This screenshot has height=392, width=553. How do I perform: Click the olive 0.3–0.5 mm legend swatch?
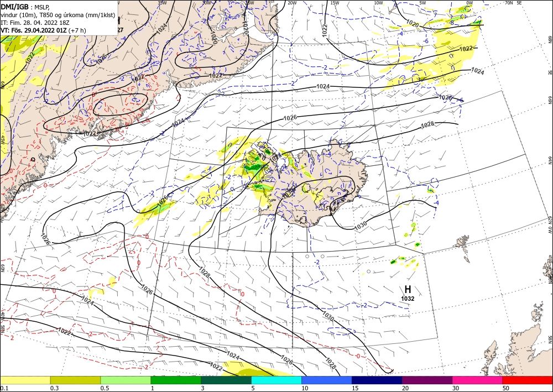click(x=75, y=380)
